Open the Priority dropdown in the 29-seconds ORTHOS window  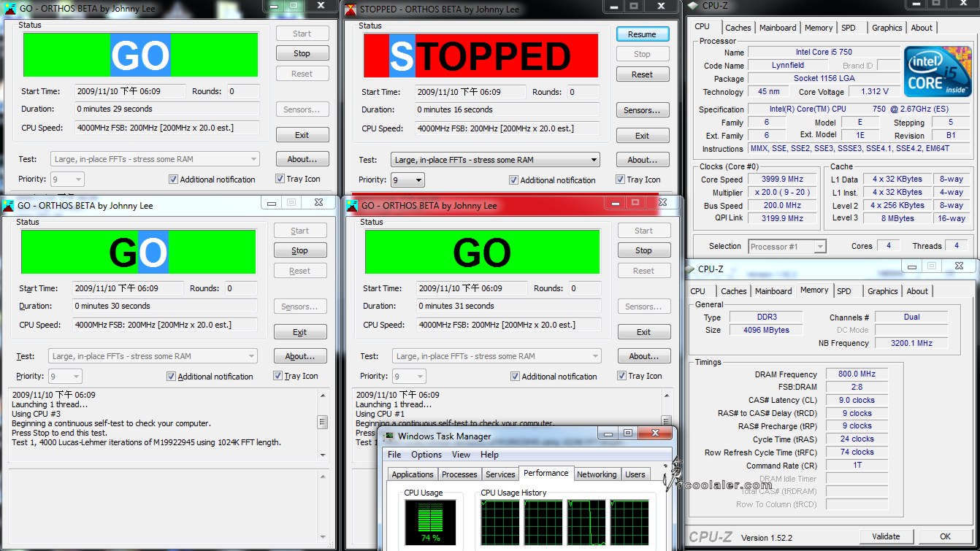(x=67, y=179)
